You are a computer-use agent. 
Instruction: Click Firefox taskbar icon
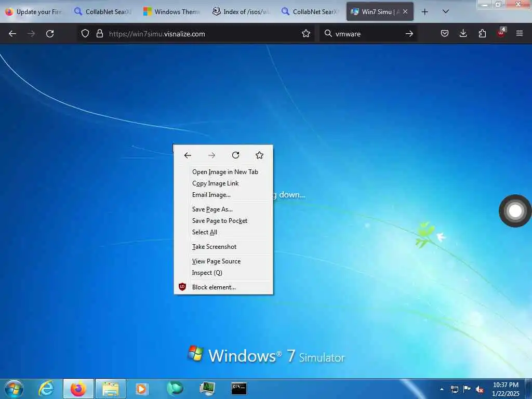point(78,389)
